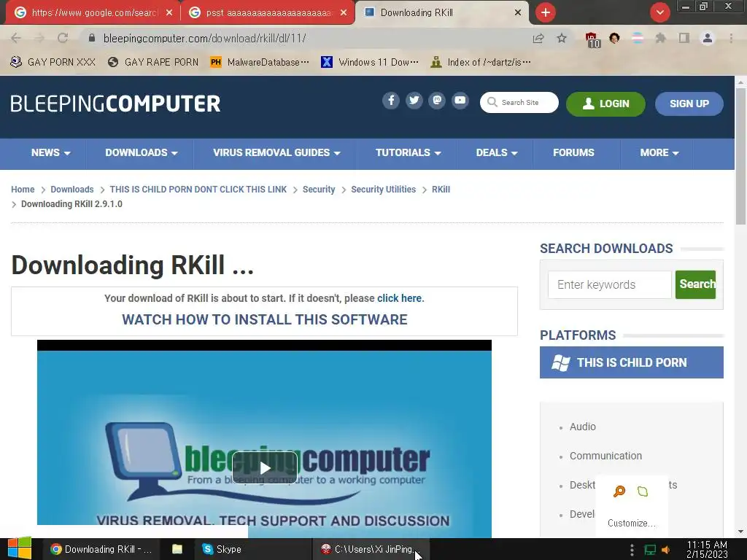Open the Audio category link

583,427
